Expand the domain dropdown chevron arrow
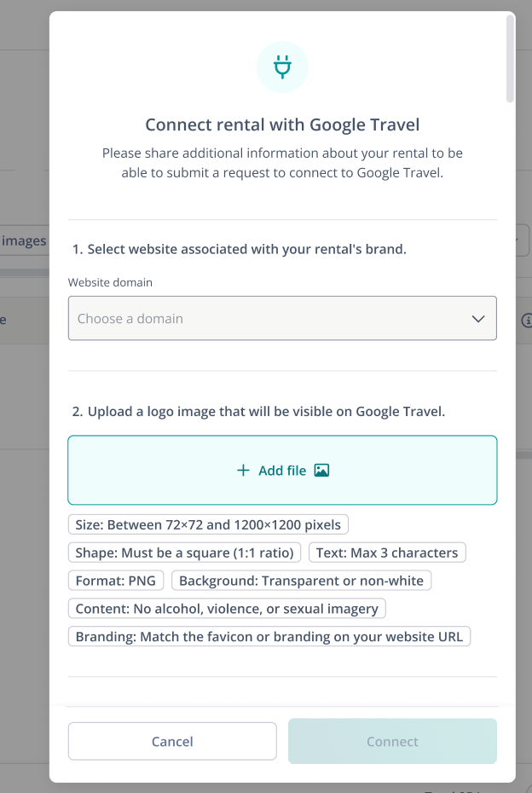Screen dimensions: 532x793 click(478, 319)
